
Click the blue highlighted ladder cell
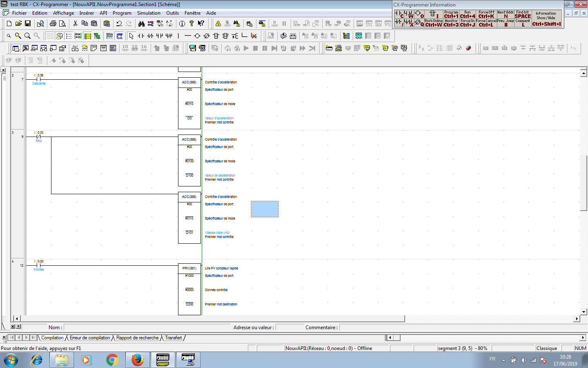pos(265,209)
